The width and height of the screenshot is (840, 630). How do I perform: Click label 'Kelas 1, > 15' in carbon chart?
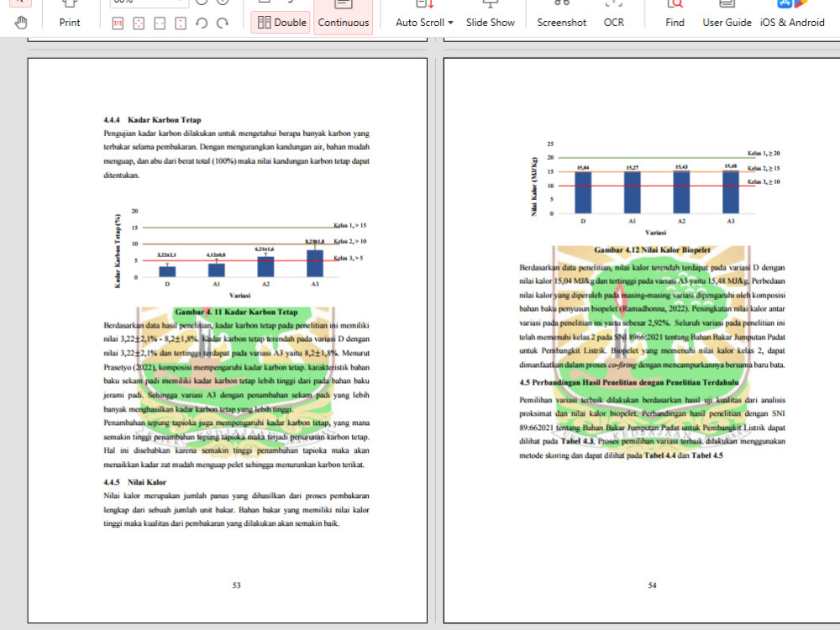pos(349,225)
